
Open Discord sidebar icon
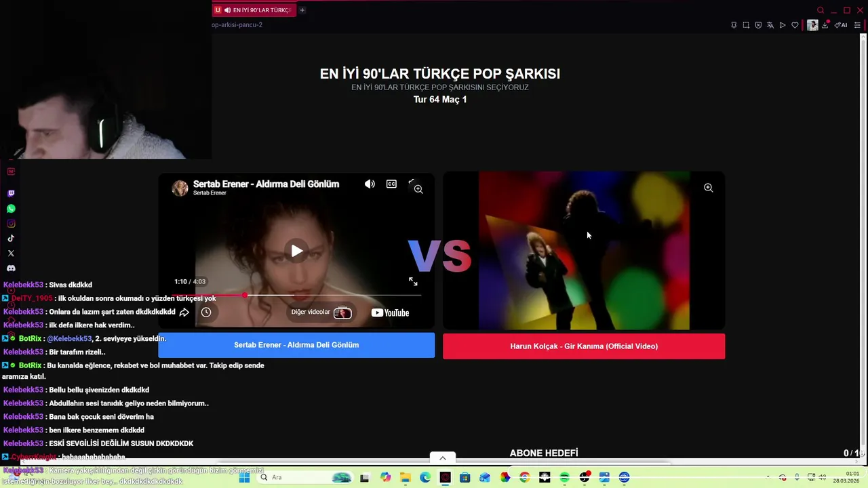click(11, 268)
